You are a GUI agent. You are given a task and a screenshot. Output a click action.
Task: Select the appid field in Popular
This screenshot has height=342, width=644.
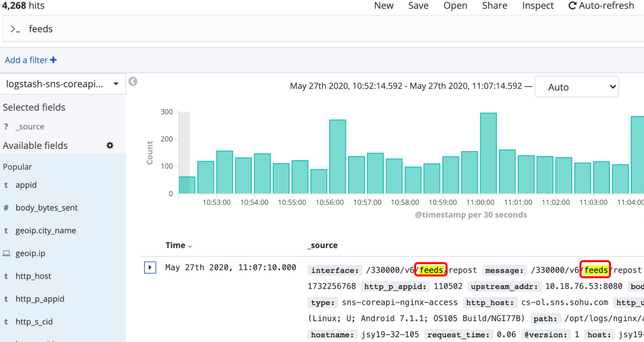26,185
